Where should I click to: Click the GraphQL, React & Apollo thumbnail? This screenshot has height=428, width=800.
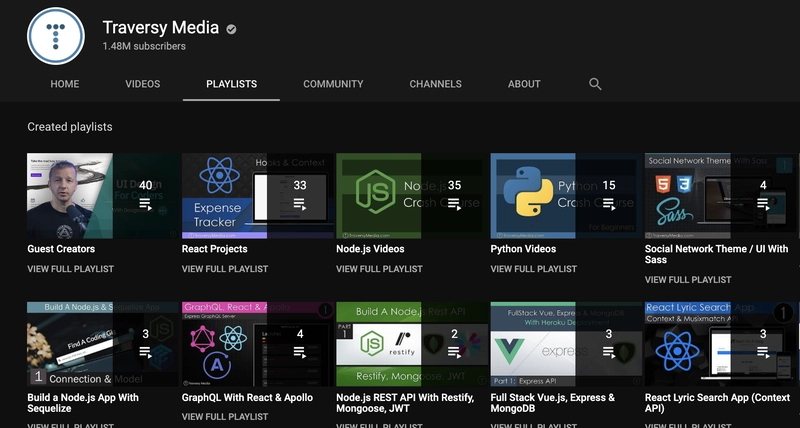click(258, 344)
